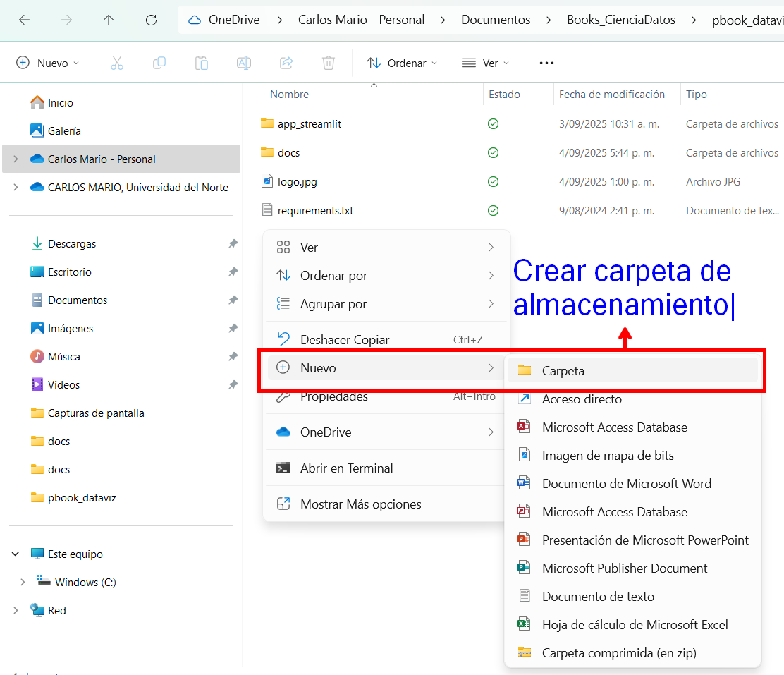The height and width of the screenshot is (675, 784).
Task: Click the Refresh icon in navigation bar
Action: point(151,20)
